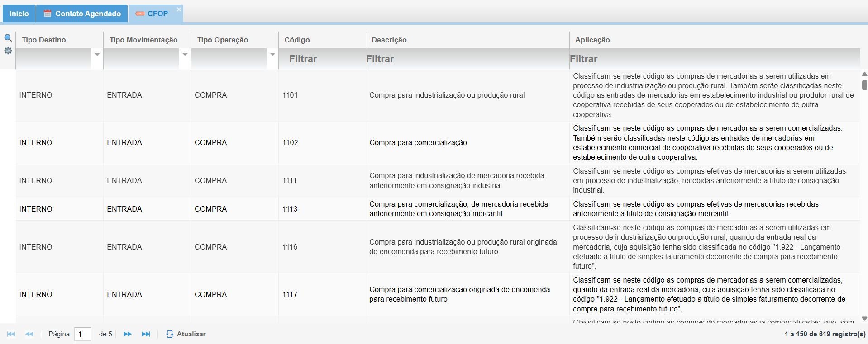The height and width of the screenshot is (344, 868).
Task: Open the Contato Agendado tab
Action: (x=82, y=14)
